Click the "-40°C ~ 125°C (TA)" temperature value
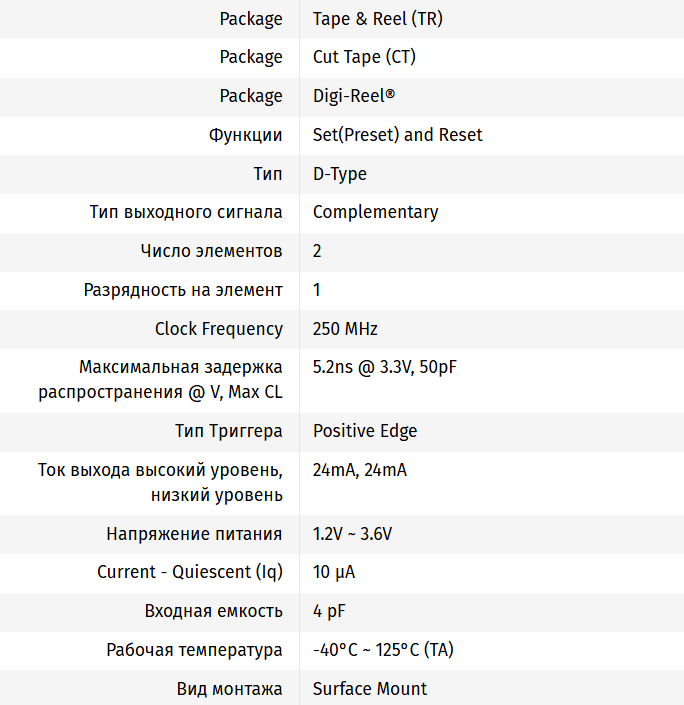 [x=382, y=650]
